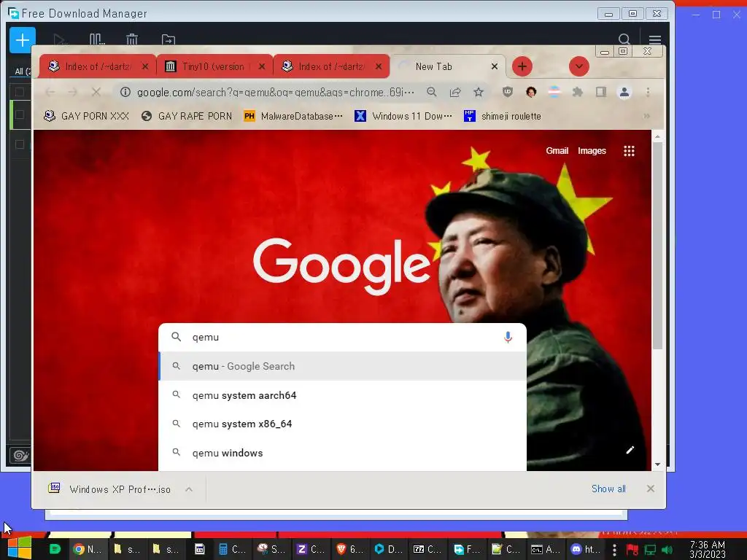This screenshot has height=560, width=747.
Task: Close the New Tab browser tab
Action: (x=495, y=66)
